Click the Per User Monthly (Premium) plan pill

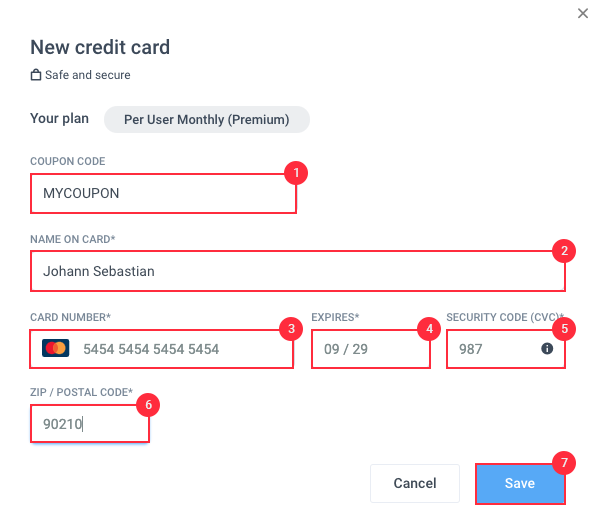(x=207, y=120)
